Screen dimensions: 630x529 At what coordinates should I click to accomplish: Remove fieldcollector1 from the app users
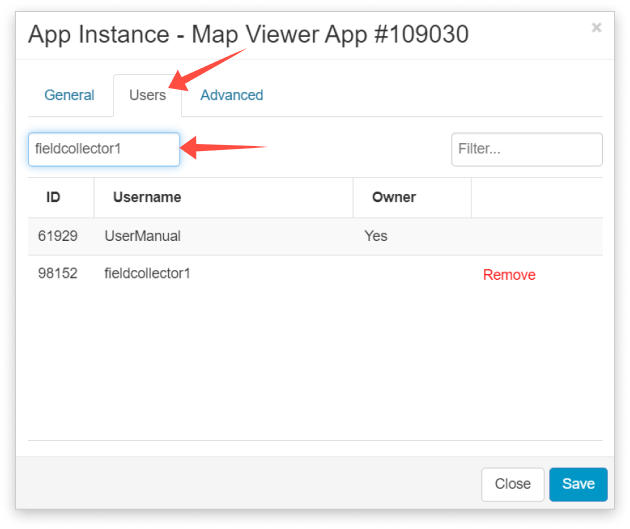click(509, 275)
